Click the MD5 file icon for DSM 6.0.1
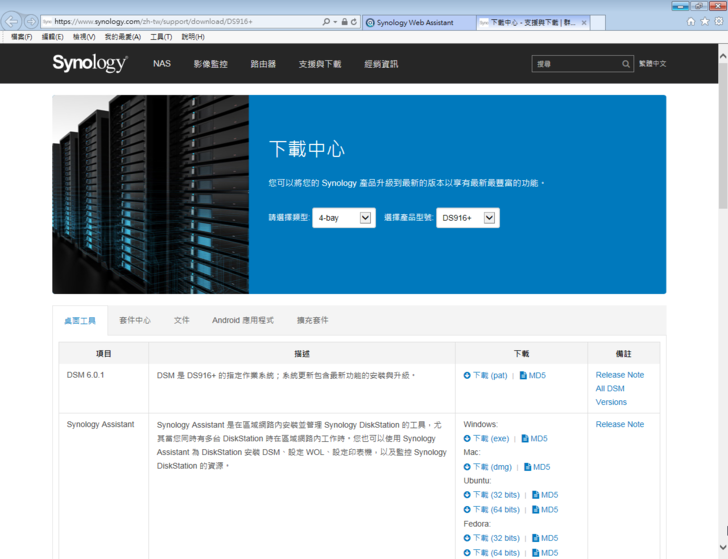The width and height of the screenshot is (728, 559). pyautogui.click(x=522, y=376)
